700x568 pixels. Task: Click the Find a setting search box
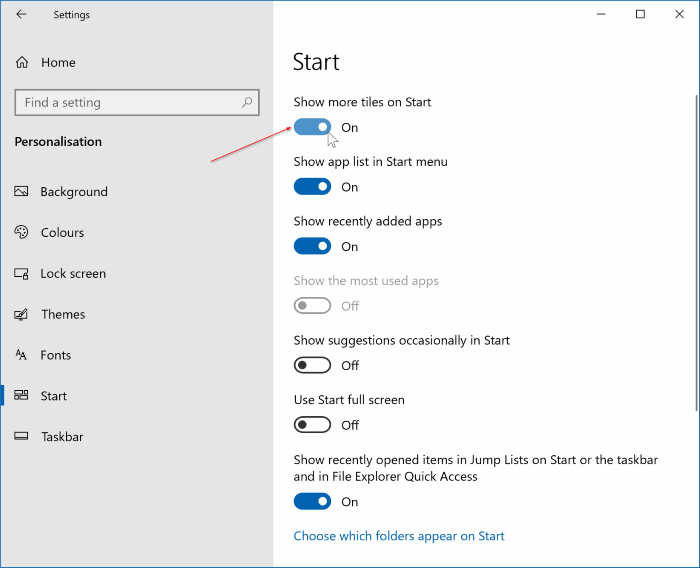pos(137,103)
